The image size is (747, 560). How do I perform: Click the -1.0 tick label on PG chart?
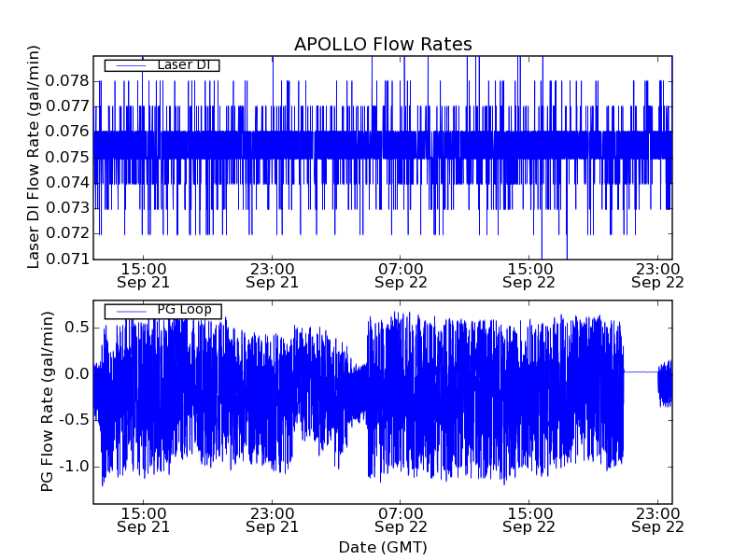point(74,466)
